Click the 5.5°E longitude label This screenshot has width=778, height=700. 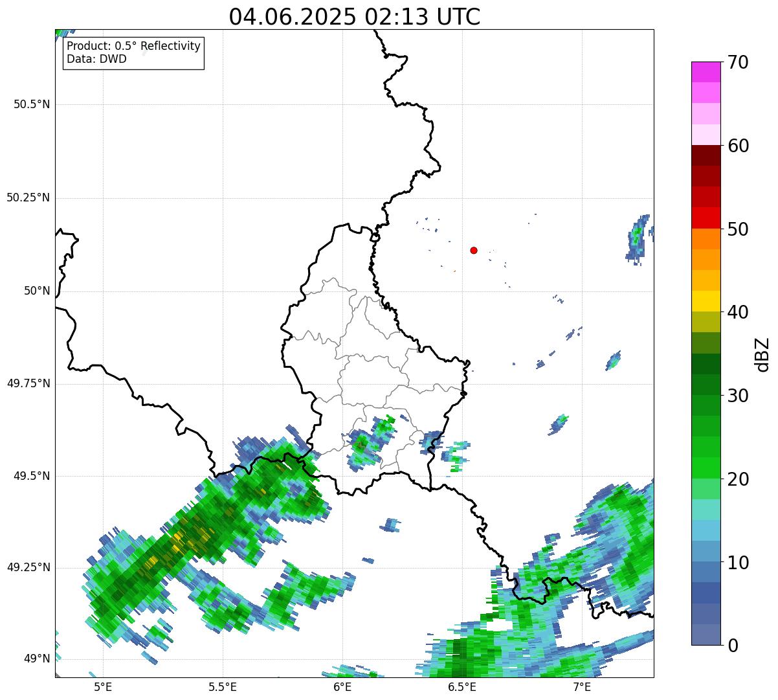(223, 686)
